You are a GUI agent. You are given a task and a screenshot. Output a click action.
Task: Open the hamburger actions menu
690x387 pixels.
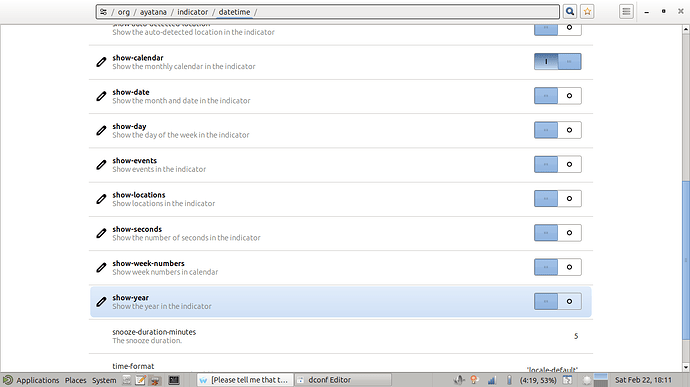626,12
